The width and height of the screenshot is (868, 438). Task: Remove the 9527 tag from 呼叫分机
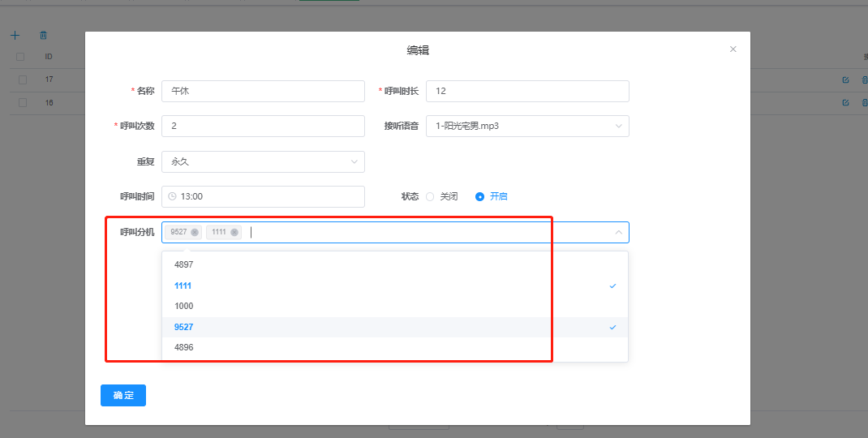pyautogui.click(x=195, y=232)
